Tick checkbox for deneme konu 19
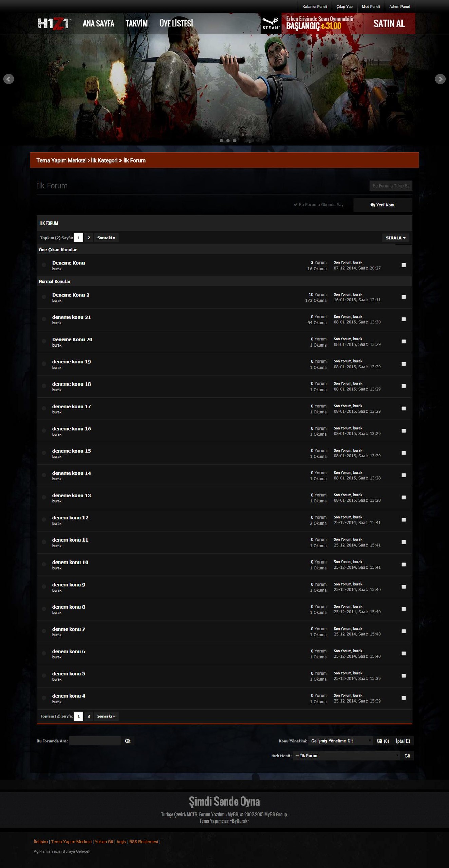Screen dimensions: 449x868 tap(404, 364)
